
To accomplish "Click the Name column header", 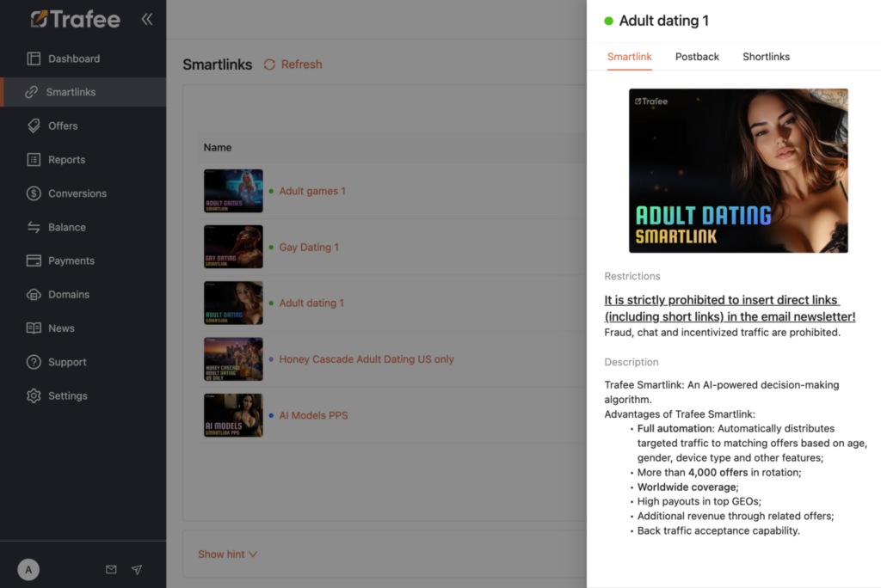I will (218, 147).
